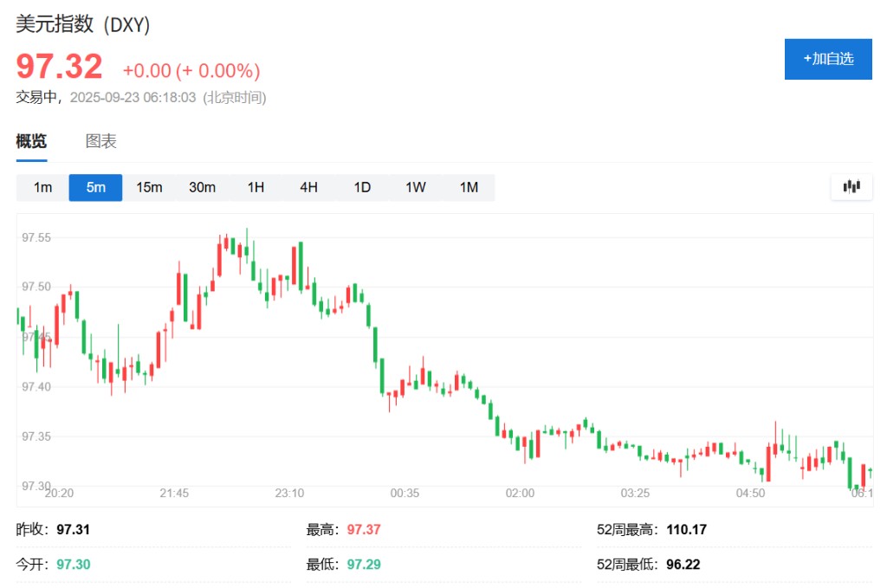The width and height of the screenshot is (887, 588).
Task: Click the 今开 value 97.30
Action: tap(74, 565)
